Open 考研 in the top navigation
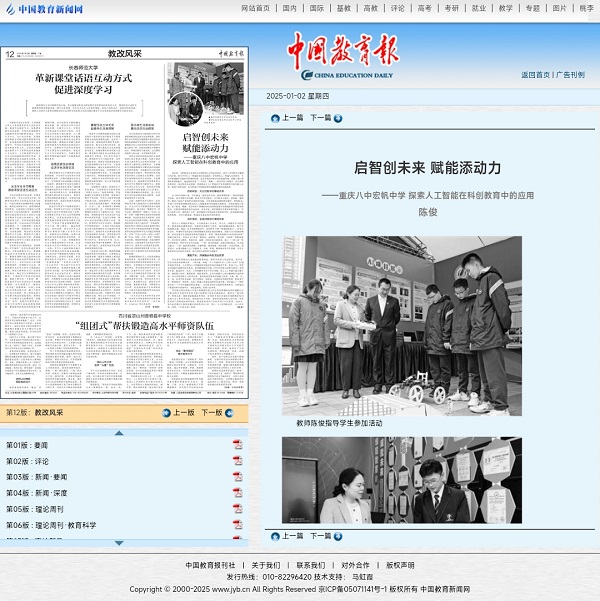 pos(452,8)
